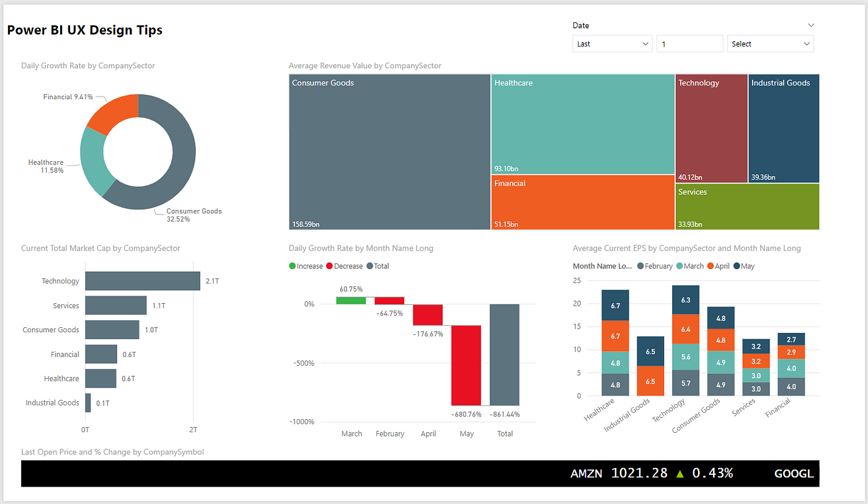Select the February legend marker
Viewport: 868px width, 504px height.
point(640,266)
